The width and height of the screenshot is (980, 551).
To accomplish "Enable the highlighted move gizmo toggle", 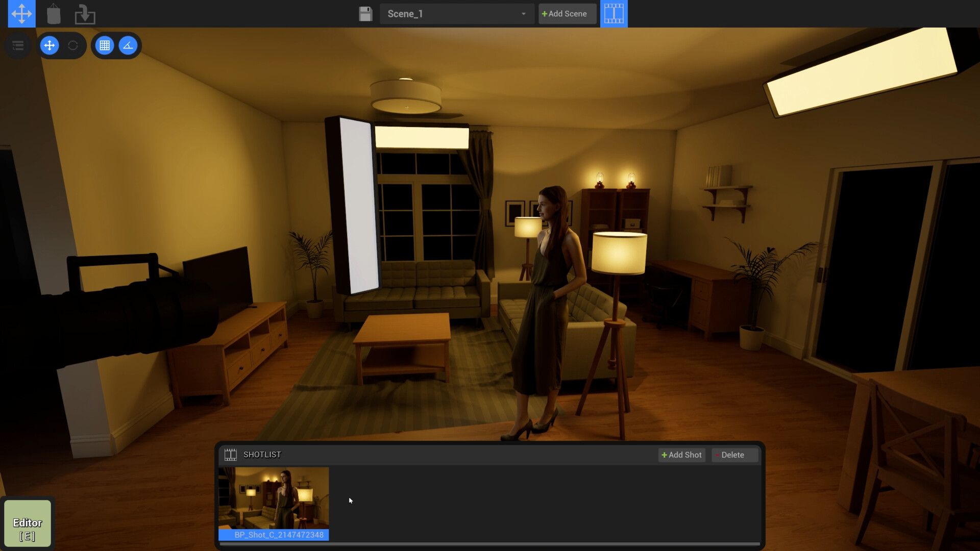I will pos(50,45).
